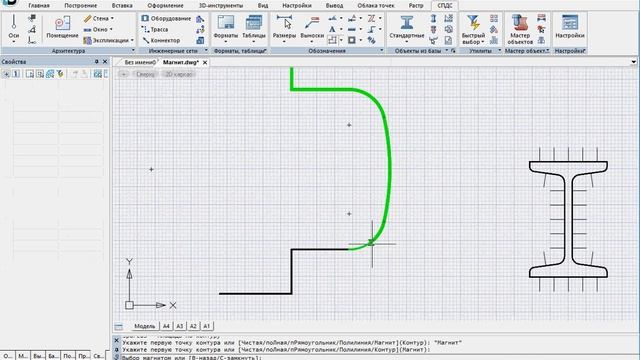Image resolution: width=640 pixels, height=360 pixels.
Task: Switch to the A4 layout tab
Action: [x=166, y=326]
